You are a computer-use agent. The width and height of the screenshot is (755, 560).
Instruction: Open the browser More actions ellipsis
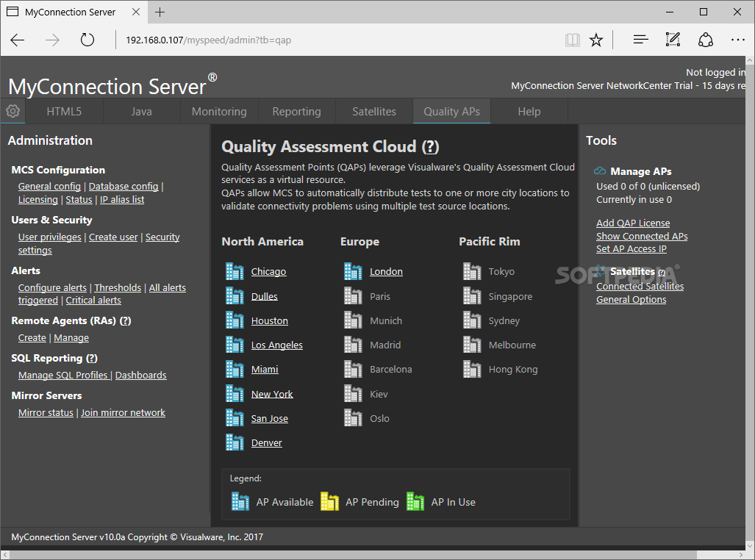[x=737, y=40]
